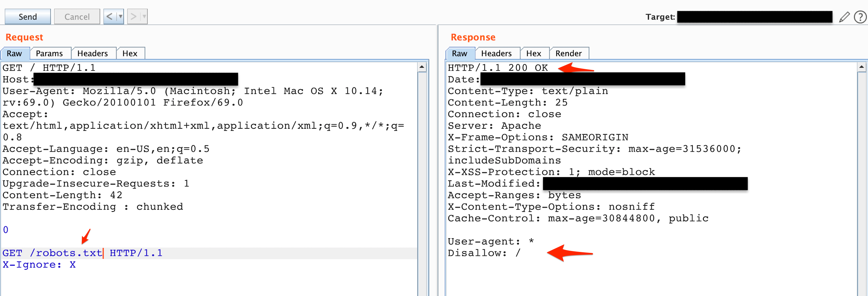
Task: Open the back history dropdown arrow
Action: [120, 16]
